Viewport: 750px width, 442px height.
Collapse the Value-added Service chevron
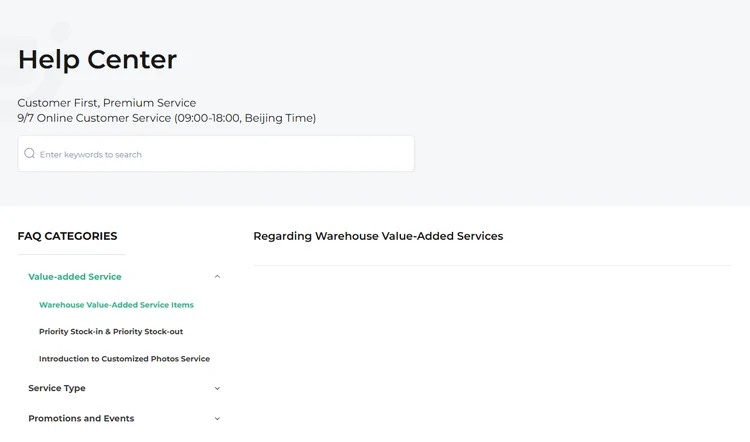pyautogui.click(x=217, y=276)
